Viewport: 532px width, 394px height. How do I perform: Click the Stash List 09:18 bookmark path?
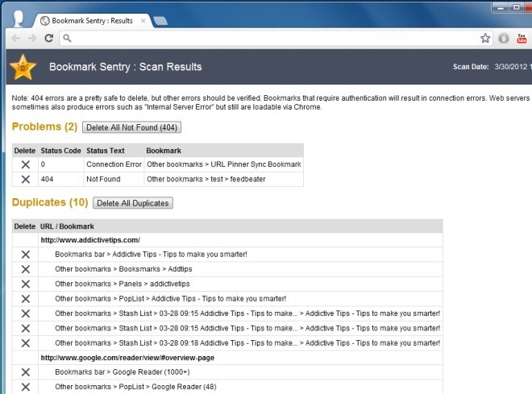[x=247, y=343]
